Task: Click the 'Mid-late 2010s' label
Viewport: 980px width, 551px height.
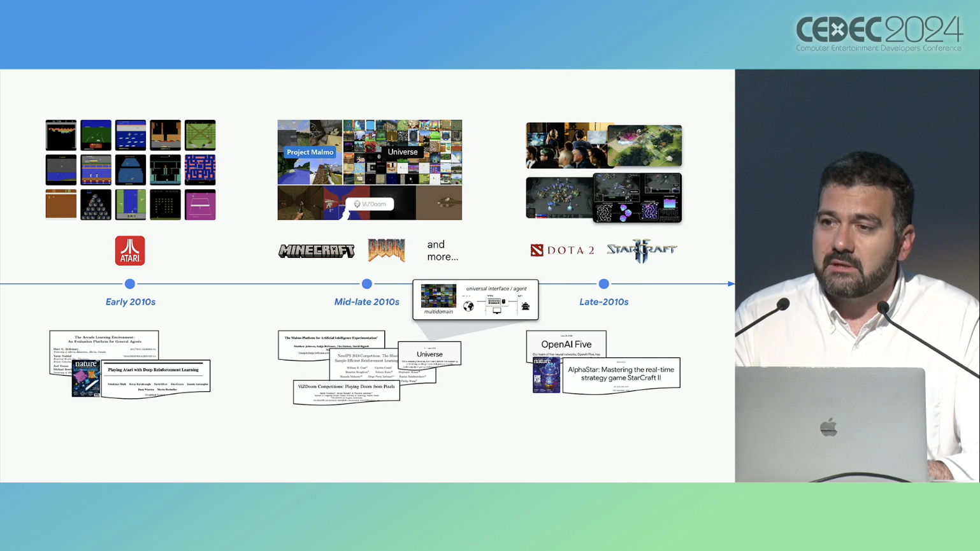Action: click(x=367, y=302)
